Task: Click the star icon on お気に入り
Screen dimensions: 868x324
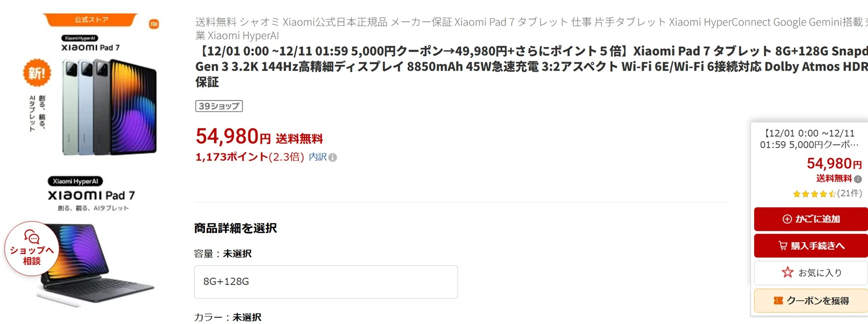Action: pos(788,272)
